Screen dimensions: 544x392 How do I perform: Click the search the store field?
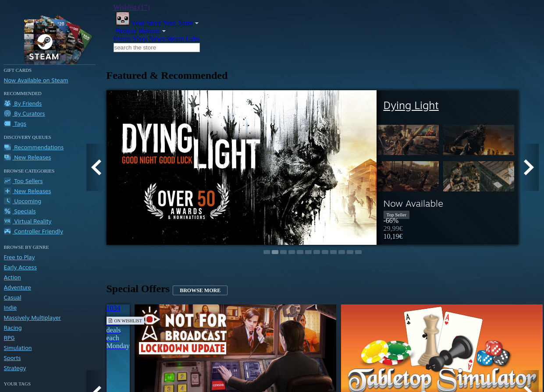click(156, 47)
